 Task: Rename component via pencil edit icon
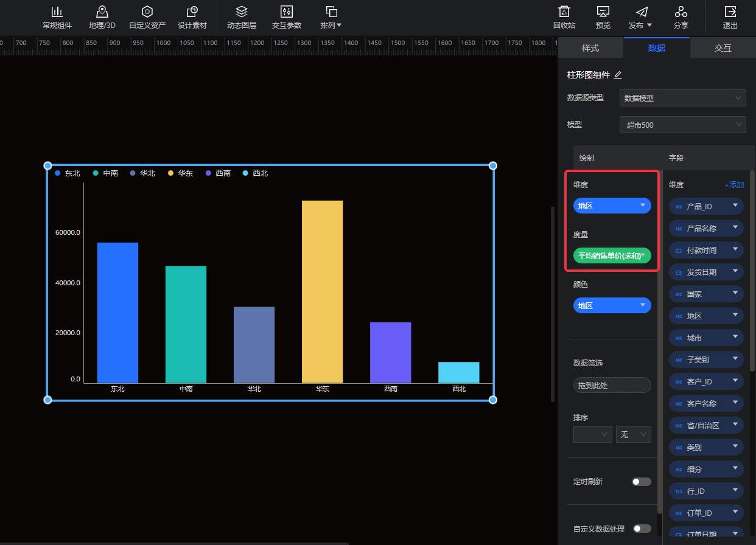(618, 75)
